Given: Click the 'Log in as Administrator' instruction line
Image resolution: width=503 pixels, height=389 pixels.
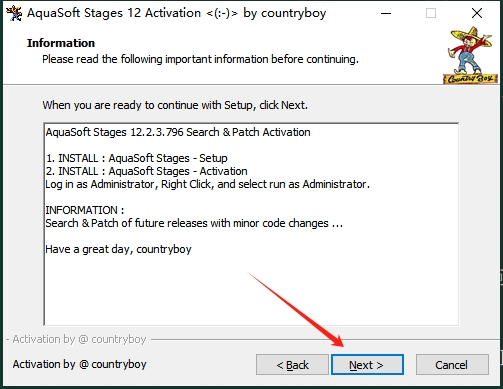Looking at the screenshot, I should [207, 184].
